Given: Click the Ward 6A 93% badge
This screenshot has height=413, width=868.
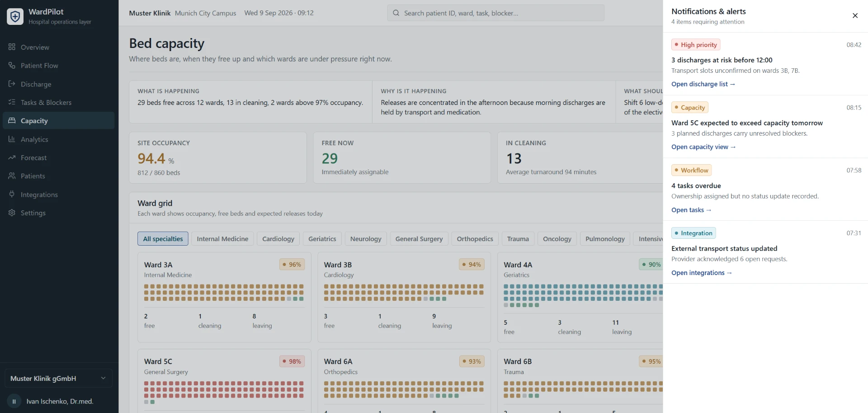Looking at the screenshot, I should click(x=472, y=361).
